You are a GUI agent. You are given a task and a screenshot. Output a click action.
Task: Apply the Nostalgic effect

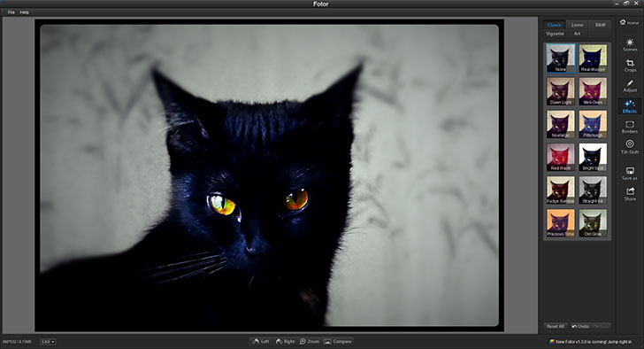click(561, 124)
